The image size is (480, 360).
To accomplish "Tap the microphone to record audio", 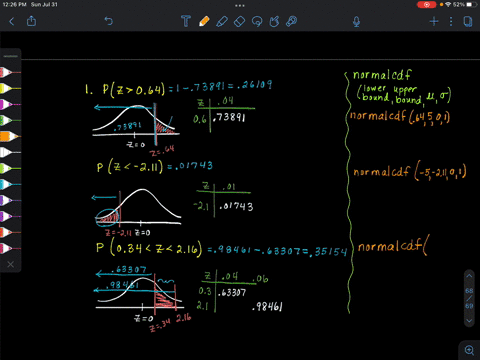I will coord(356,22).
